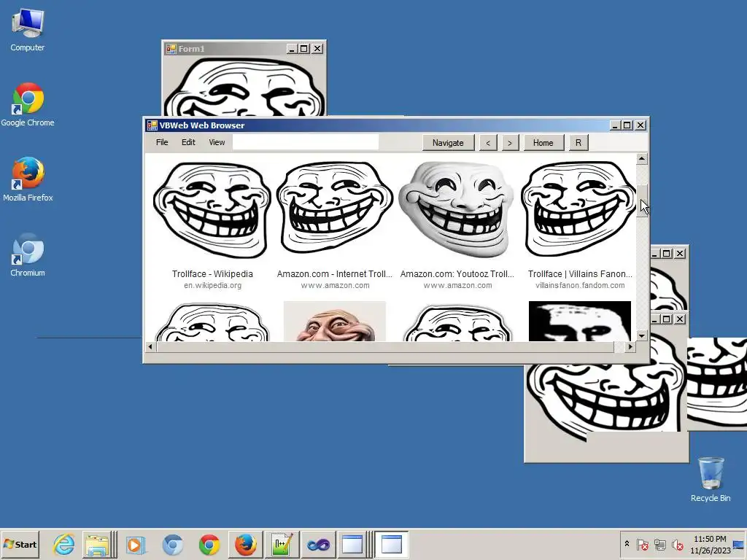Click Show desktop button at taskbar end

point(740,544)
